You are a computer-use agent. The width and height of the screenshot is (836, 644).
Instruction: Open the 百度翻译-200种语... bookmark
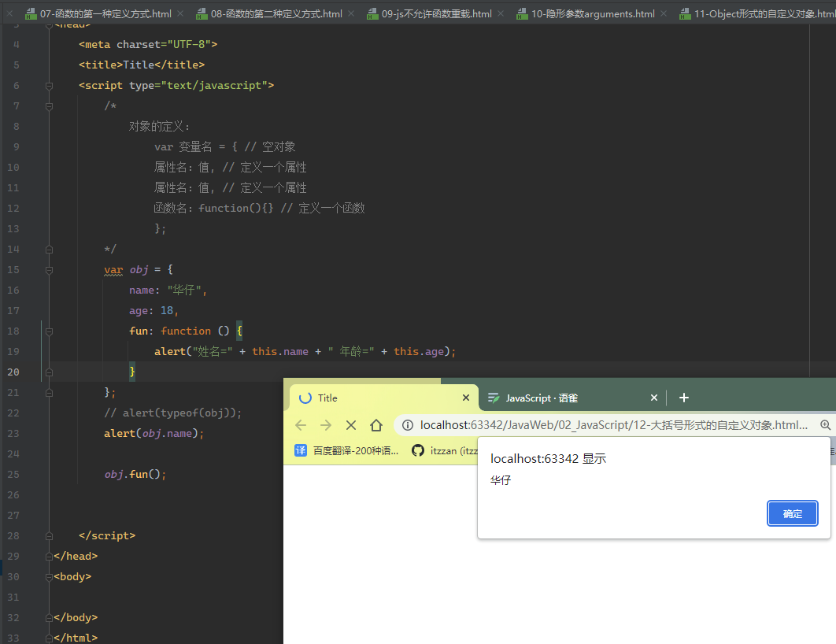[x=346, y=450]
